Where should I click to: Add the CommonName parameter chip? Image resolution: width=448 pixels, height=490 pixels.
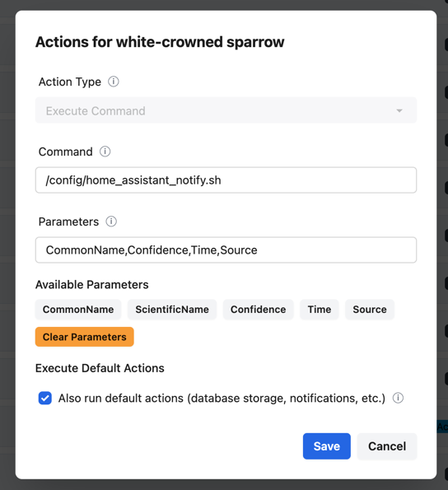[x=78, y=310]
